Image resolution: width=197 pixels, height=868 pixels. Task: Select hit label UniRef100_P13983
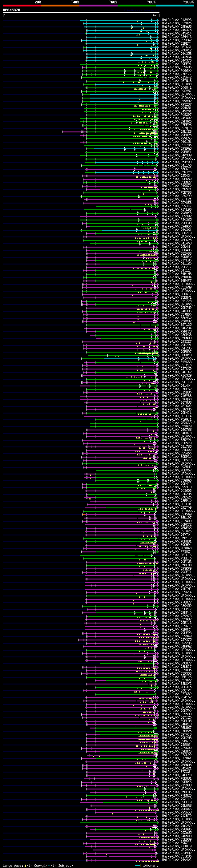pos(177,785)
